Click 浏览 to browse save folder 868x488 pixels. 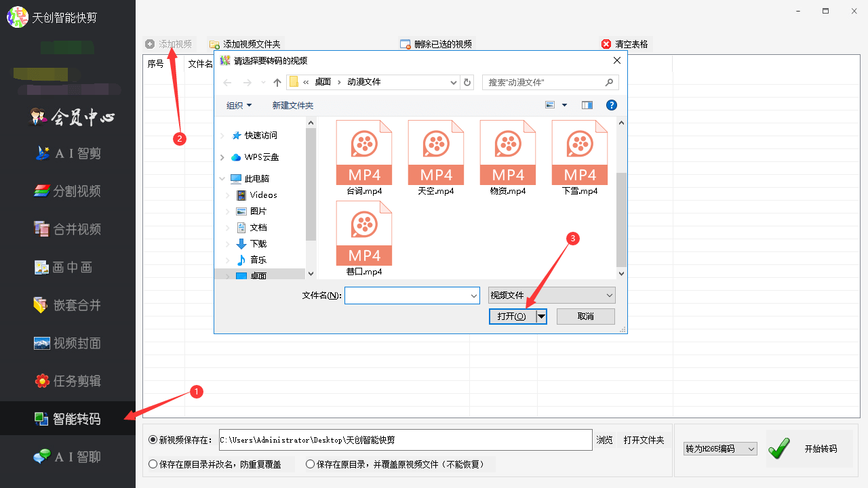pyautogui.click(x=605, y=440)
